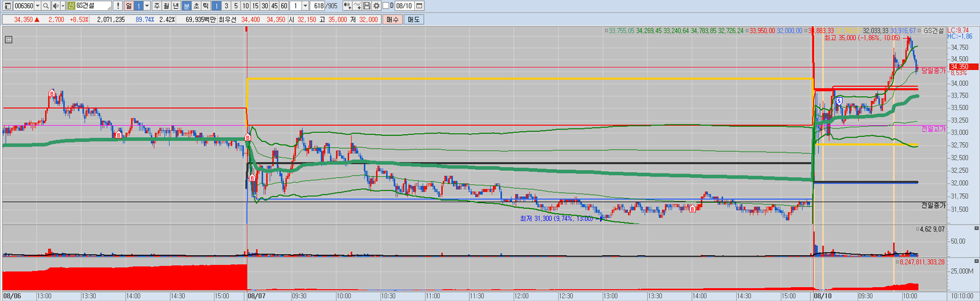Click the add indicator line icon
Image resolution: width=980 pixels, height=301 pixels.
click(357, 6)
